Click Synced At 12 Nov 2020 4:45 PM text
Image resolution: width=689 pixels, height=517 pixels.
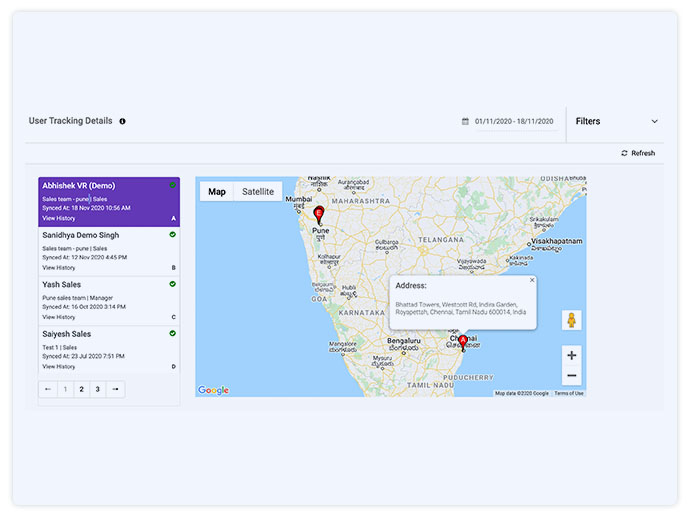[x=84, y=257]
